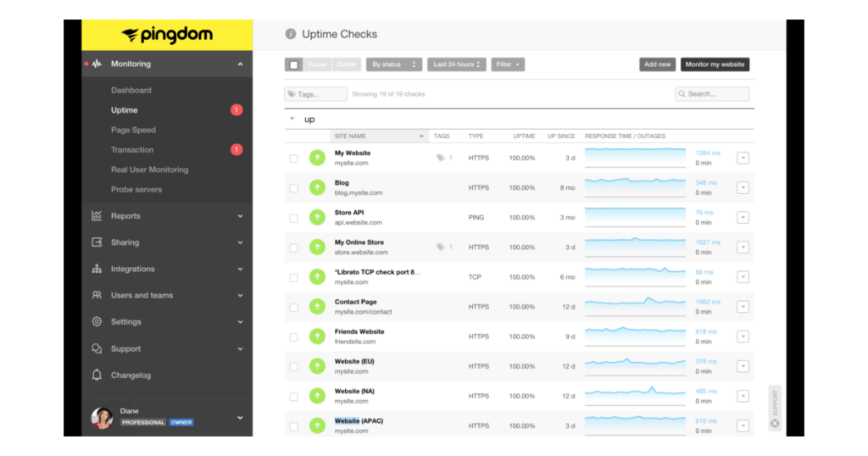Click the green up-status icon for My Website
Viewport: 868px width, 456px height.
point(317,158)
